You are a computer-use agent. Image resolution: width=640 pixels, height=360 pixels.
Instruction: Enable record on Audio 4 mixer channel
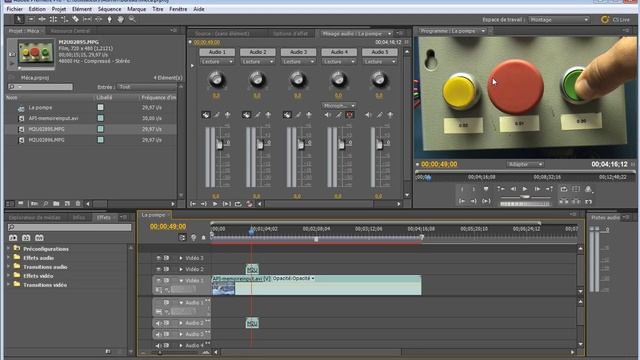(x=349, y=115)
